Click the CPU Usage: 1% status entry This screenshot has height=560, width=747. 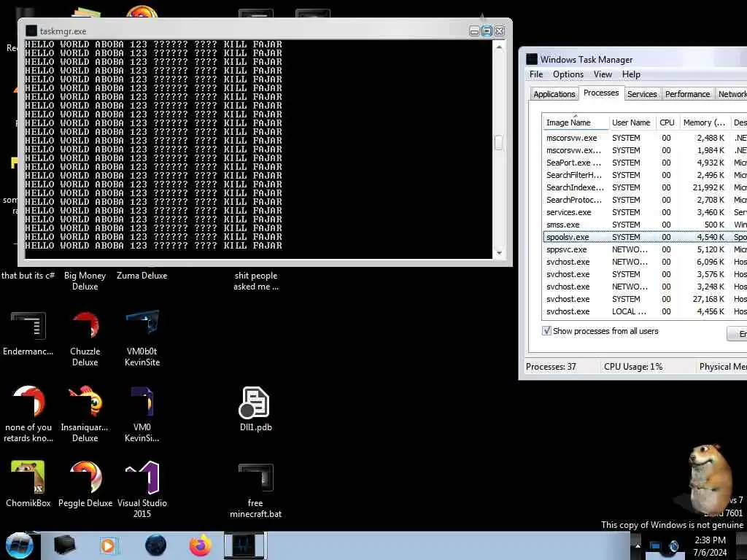pyautogui.click(x=633, y=367)
